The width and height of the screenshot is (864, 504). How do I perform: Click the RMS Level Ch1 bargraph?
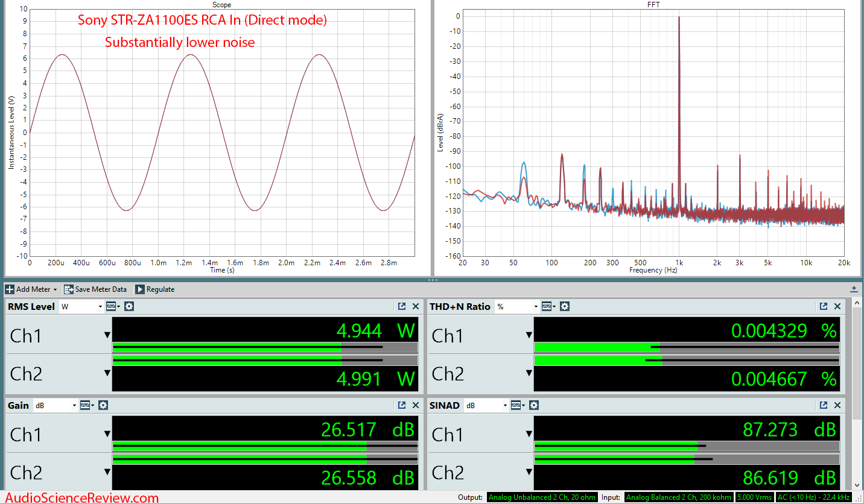[265, 347]
